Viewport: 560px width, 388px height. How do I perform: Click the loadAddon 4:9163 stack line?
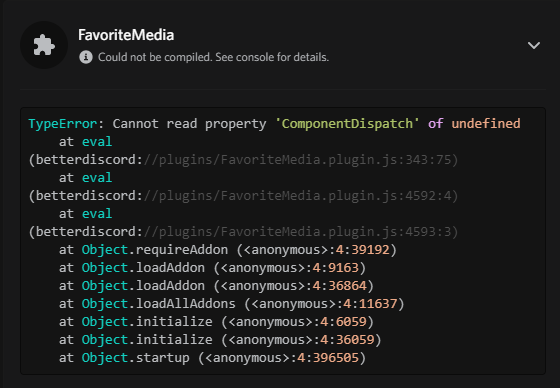[x=212, y=268]
